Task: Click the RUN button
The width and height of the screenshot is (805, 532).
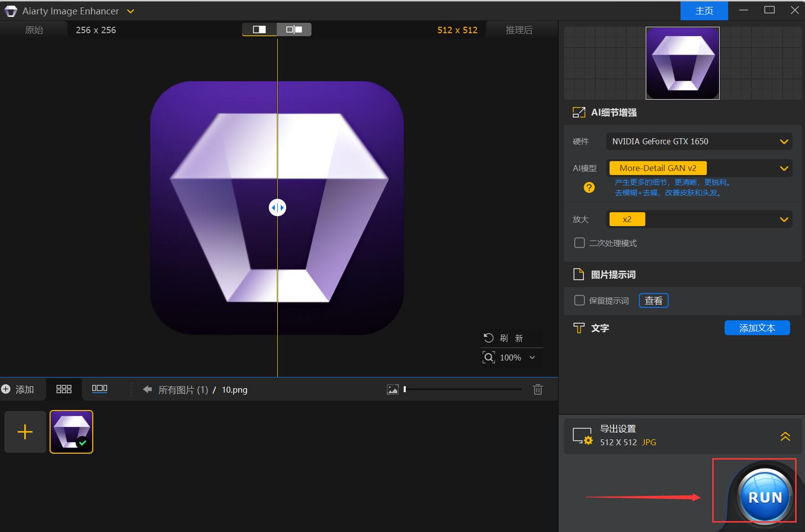Action: [764, 496]
